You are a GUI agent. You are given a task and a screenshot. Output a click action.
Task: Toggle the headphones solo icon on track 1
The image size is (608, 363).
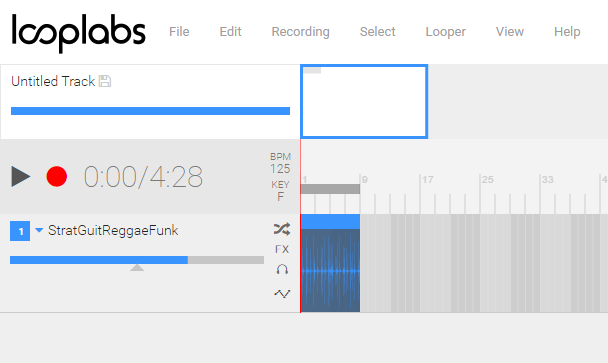(282, 270)
